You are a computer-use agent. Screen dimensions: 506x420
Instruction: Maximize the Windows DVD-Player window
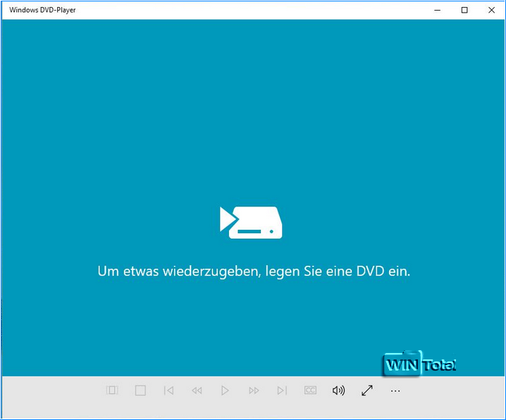pos(464,10)
